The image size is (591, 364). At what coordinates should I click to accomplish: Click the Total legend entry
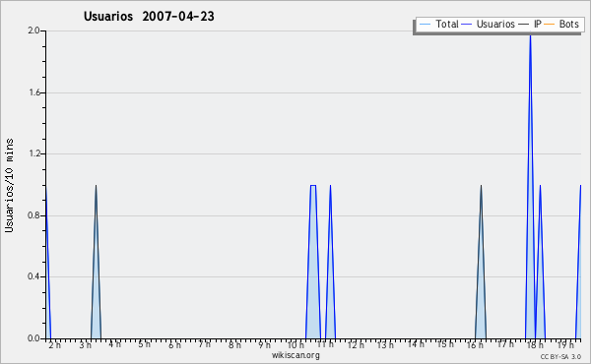tap(439, 24)
